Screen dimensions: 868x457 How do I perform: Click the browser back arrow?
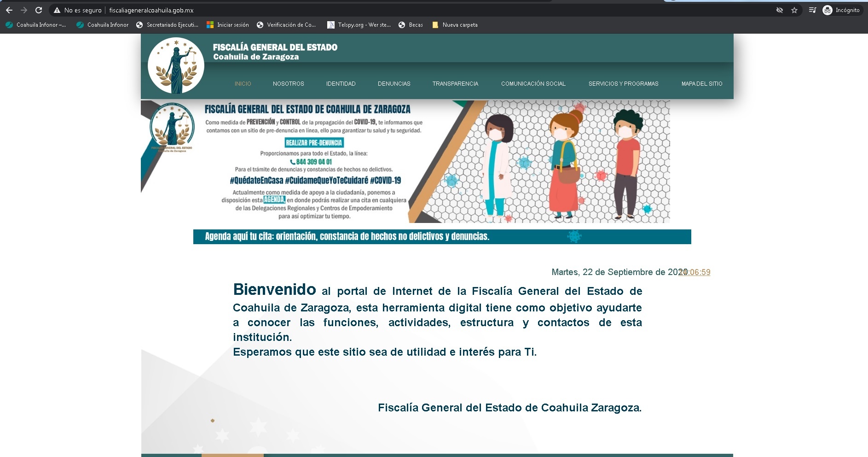pyautogui.click(x=9, y=10)
